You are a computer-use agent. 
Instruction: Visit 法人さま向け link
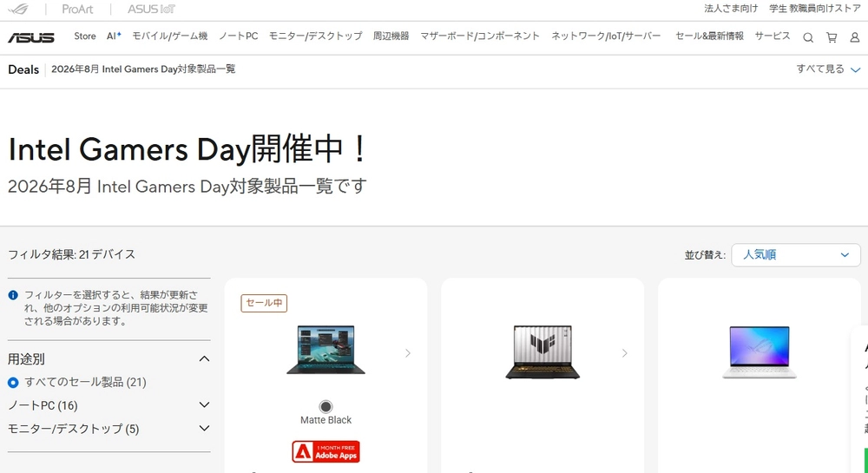(731, 9)
